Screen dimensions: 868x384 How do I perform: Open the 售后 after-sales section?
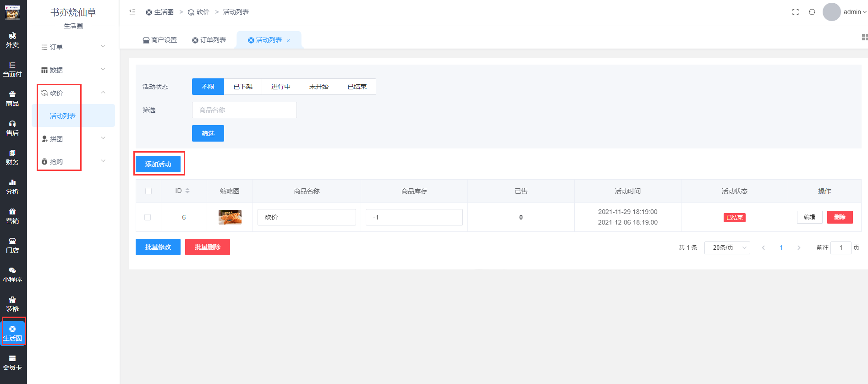12,128
